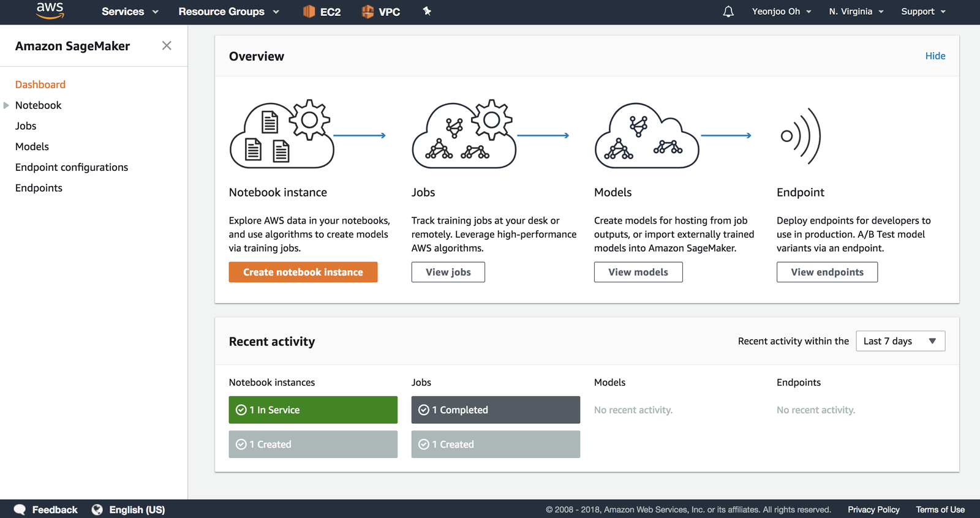The height and width of the screenshot is (518, 980).
Task: Expand the Notebook tree item
Action: (x=7, y=105)
